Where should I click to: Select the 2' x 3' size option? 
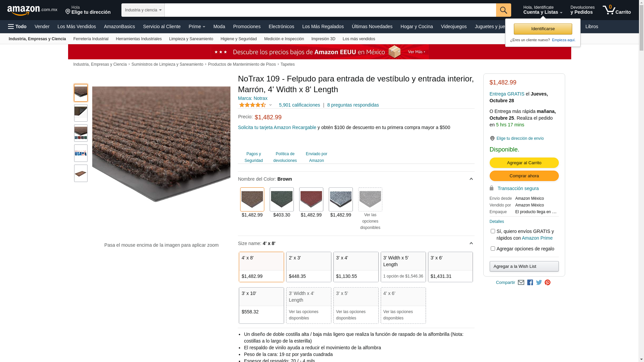click(x=309, y=267)
